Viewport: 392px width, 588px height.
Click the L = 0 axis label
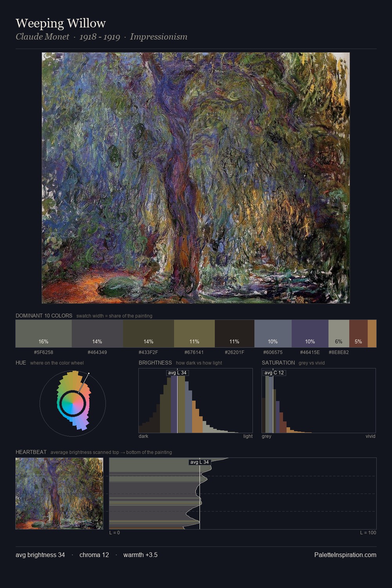point(114,533)
